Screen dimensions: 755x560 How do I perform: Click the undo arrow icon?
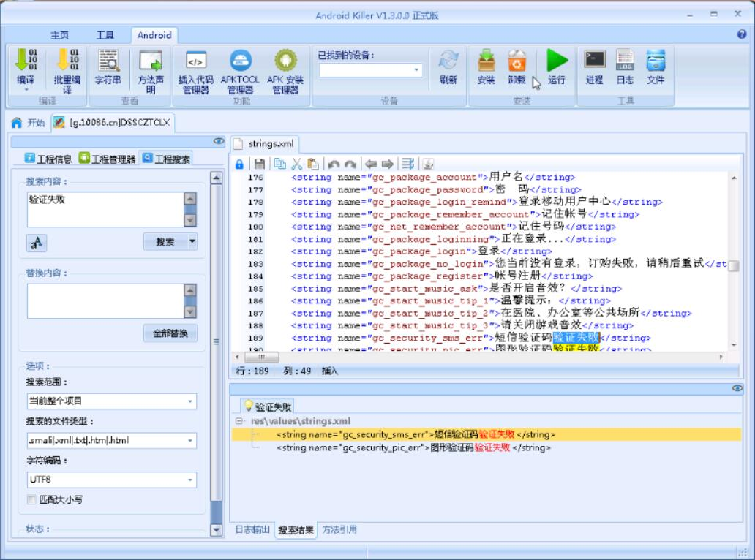point(333,164)
